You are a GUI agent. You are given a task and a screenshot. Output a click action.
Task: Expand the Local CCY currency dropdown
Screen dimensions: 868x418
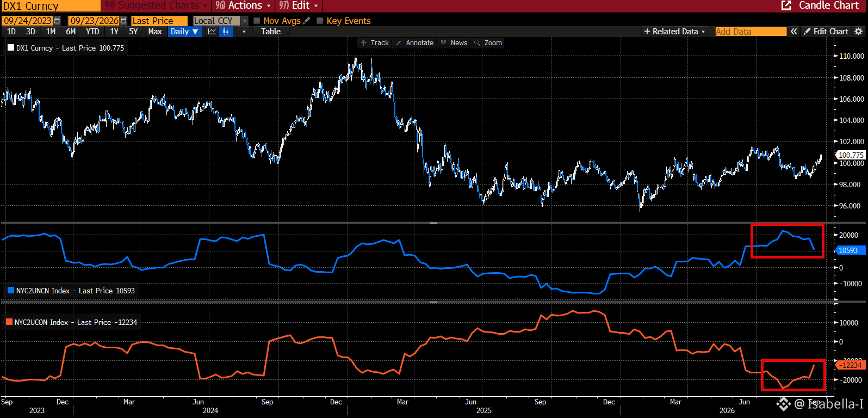[244, 21]
